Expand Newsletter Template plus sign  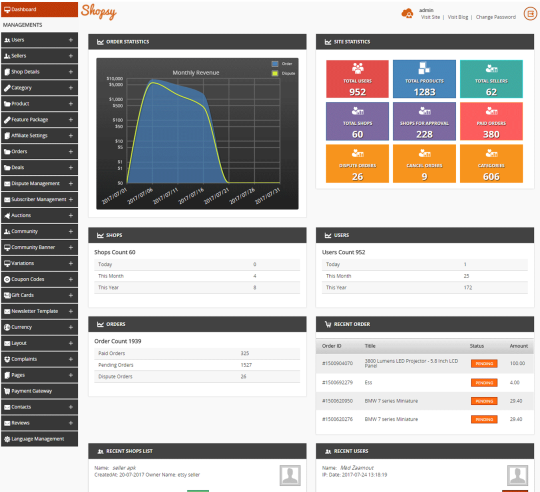(x=71, y=311)
